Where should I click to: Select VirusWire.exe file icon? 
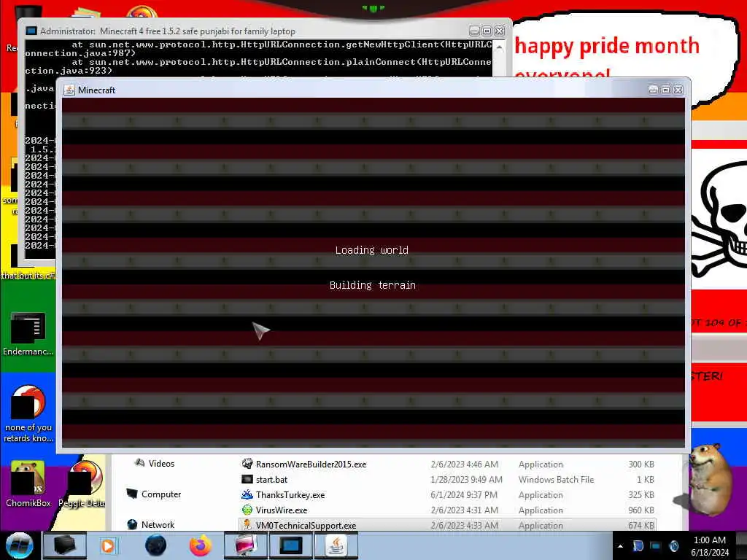(247, 510)
